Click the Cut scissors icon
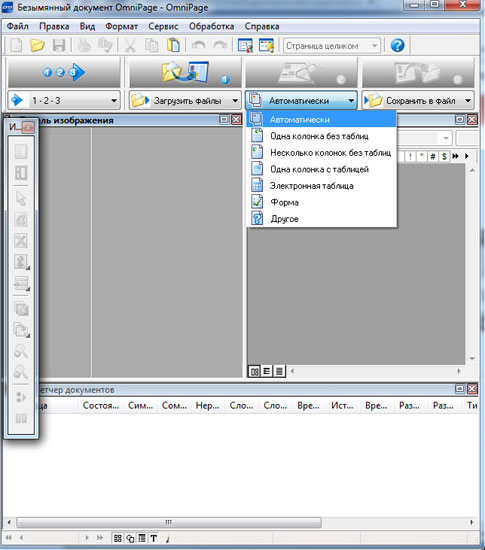The height and width of the screenshot is (550, 485). [130, 46]
